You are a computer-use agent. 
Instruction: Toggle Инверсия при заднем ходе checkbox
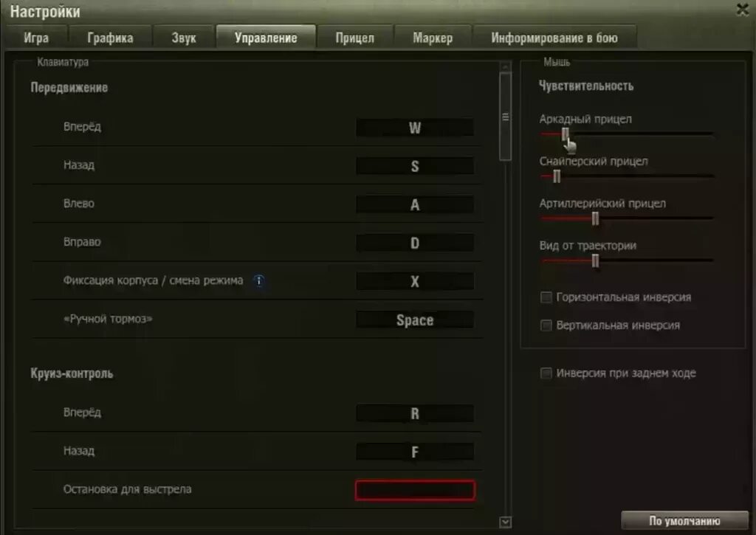[546, 373]
